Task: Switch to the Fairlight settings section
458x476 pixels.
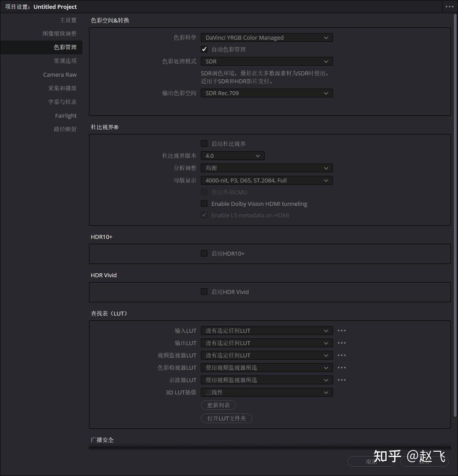Action: [66, 115]
